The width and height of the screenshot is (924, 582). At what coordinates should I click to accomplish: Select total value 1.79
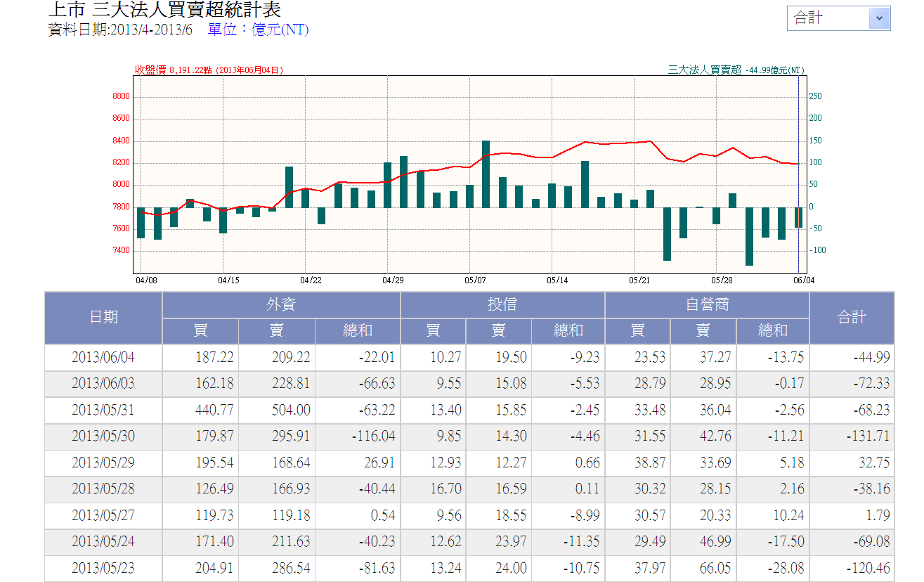tap(878, 516)
